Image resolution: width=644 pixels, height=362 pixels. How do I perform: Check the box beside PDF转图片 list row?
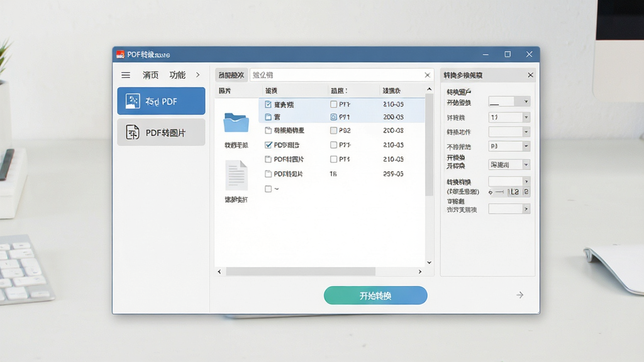tap(268, 159)
